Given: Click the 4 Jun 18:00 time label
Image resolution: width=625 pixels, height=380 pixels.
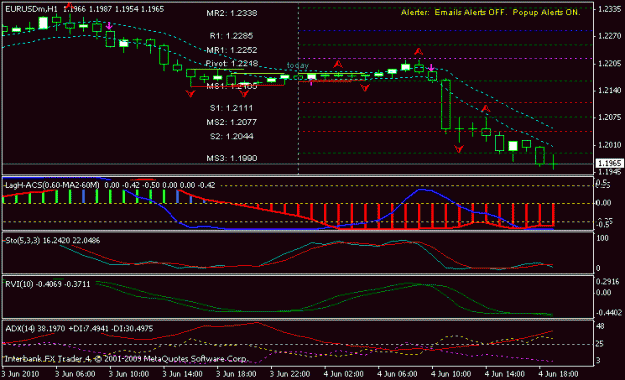Looking at the screenshot, I should pos(558,374).
